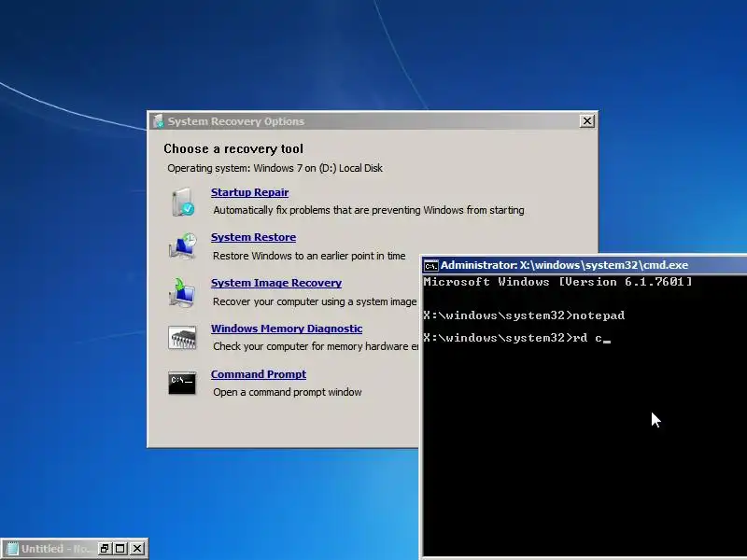
Task: Click the Startup Repair drive icon
Action: 182,202
